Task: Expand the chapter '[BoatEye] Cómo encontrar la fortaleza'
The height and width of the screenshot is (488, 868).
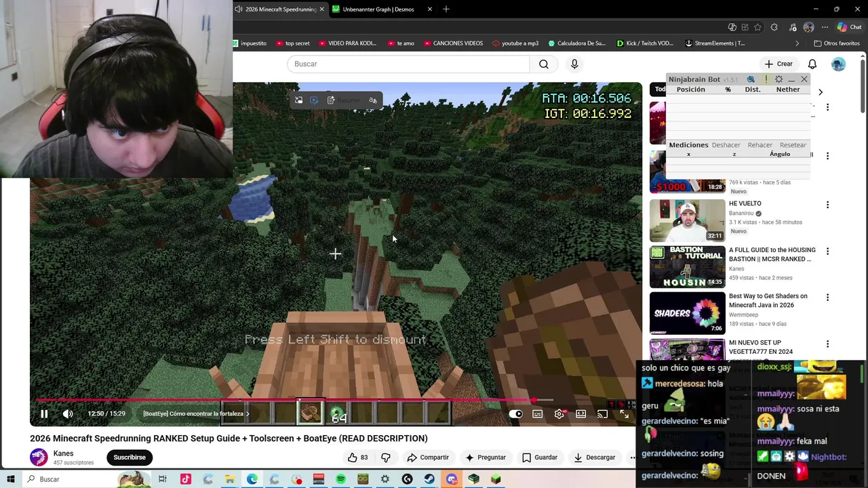Action: [196, 413]
